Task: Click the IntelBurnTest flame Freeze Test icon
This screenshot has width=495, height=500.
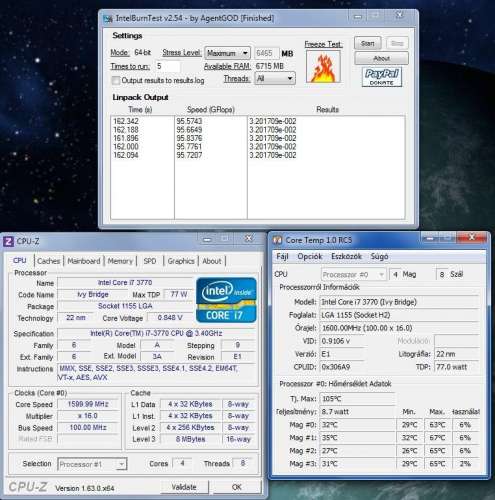Action: [323, 67]
